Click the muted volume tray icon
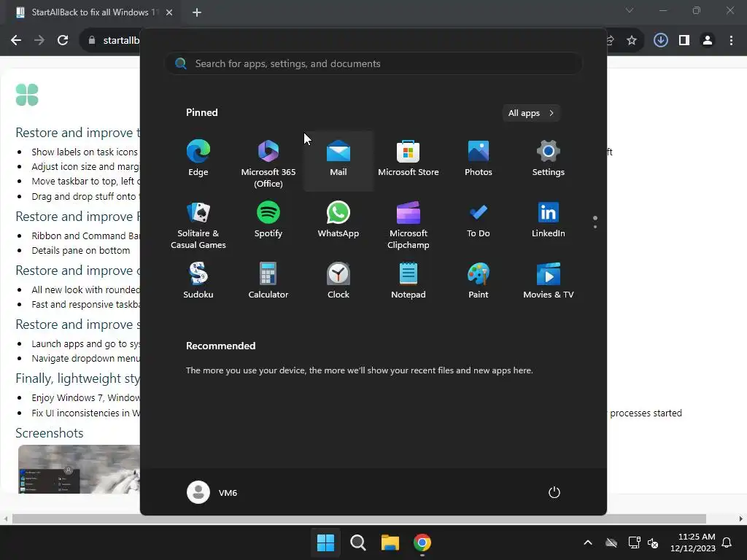The image size is (747, 560). (x=653, y=542)
